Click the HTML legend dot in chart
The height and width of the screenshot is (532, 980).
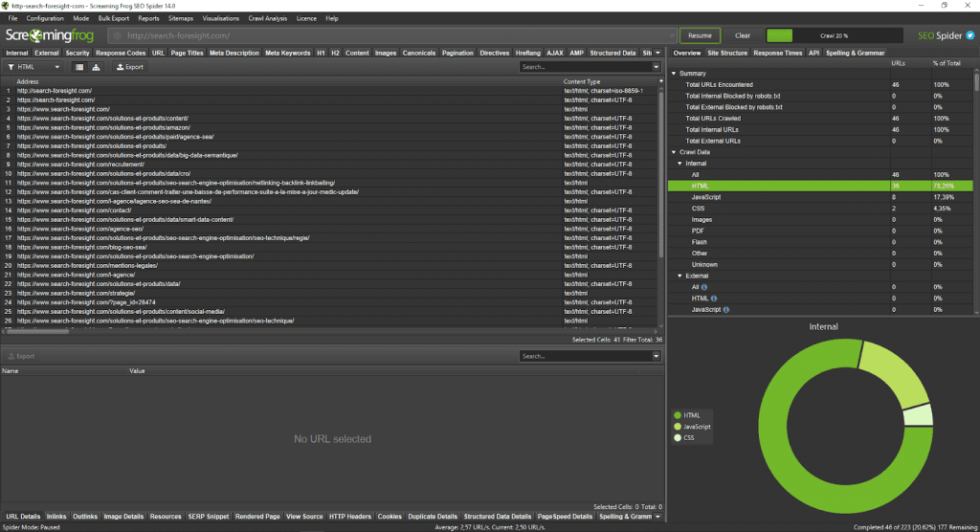pos(678,415)
